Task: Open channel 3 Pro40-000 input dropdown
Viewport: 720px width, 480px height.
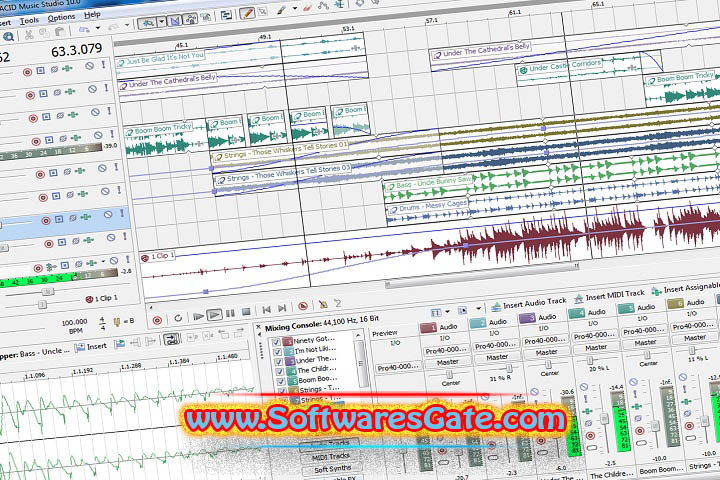Action: 544,341
